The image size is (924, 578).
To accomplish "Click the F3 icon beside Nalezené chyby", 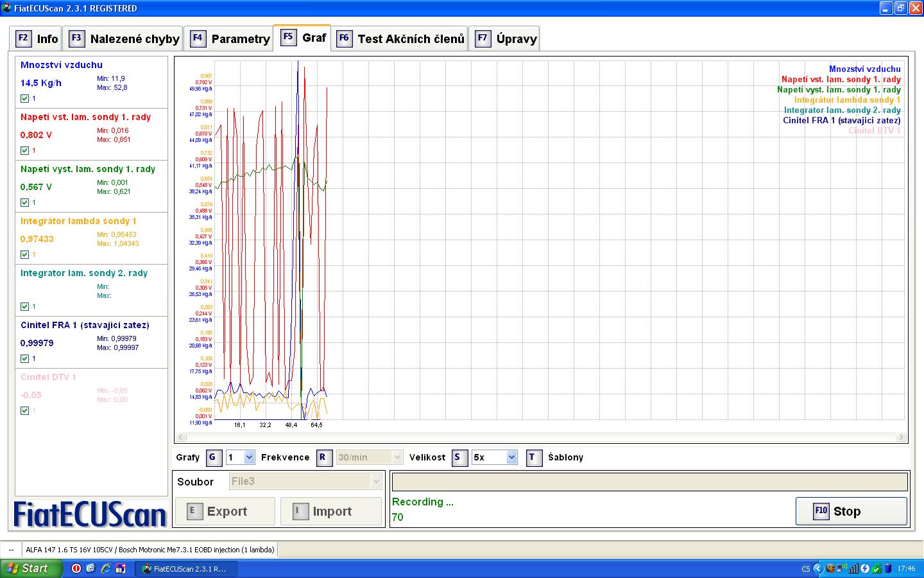I will pyautogui.click(x=76, y=38).
